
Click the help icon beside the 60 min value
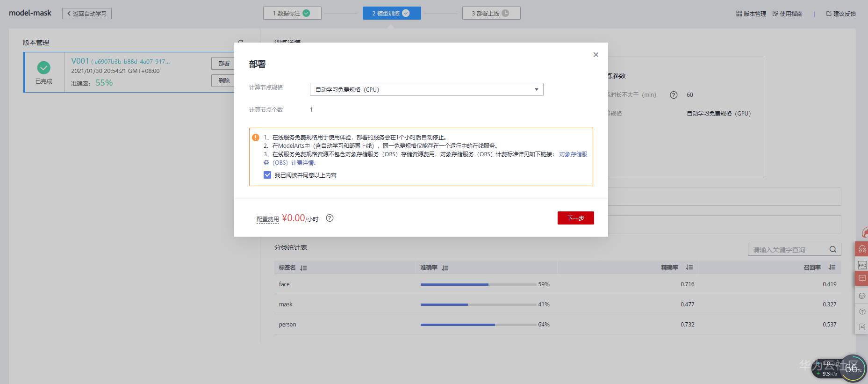point(674,95)
